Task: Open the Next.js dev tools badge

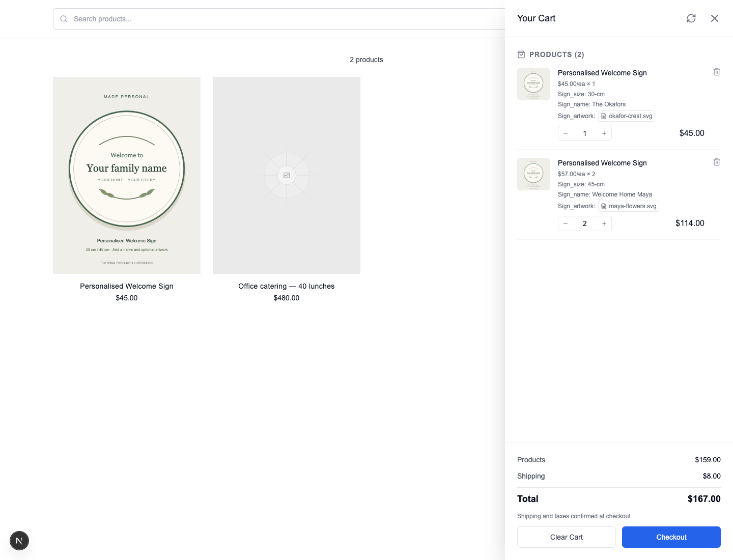Action: [19, 541]
